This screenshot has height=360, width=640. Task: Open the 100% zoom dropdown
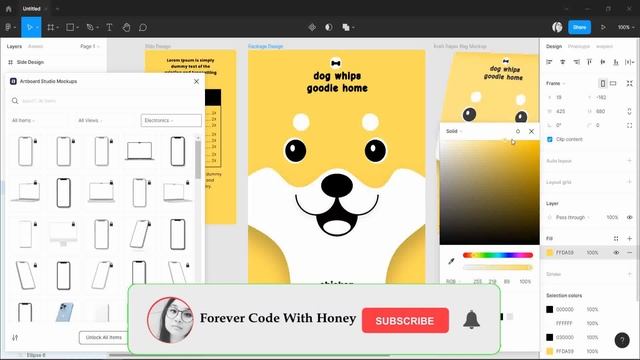626,27
